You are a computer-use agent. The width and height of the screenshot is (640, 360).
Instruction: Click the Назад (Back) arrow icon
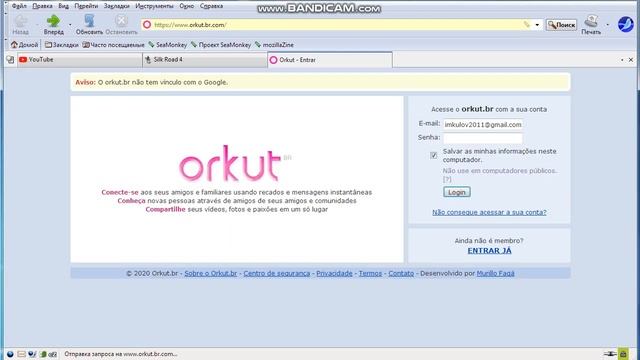21,21
